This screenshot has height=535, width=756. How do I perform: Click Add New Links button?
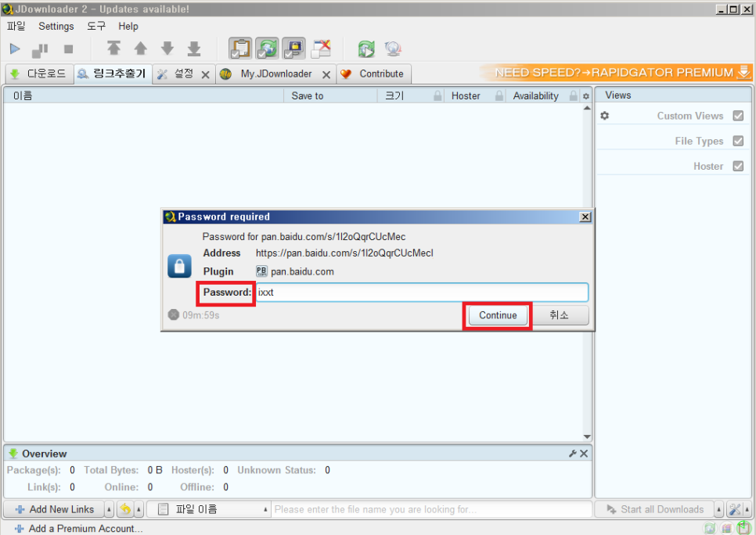(x=54, y=509)
